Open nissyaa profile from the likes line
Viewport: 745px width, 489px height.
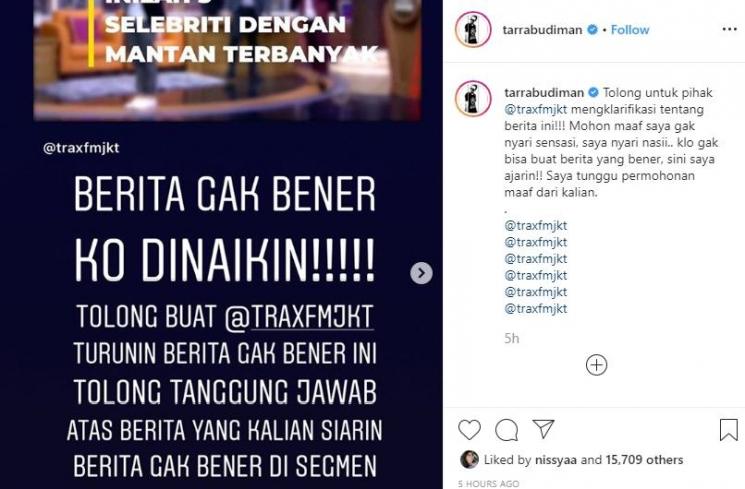click(x=555, y=460)
